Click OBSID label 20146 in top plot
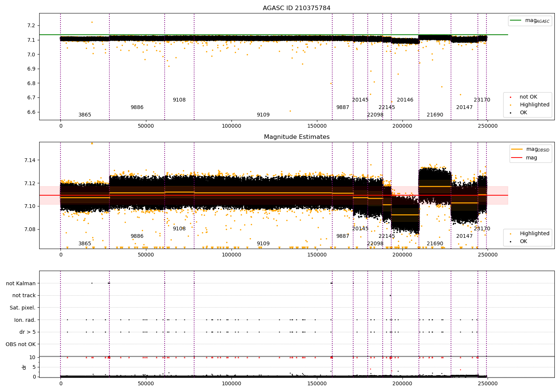Image resolution: width=560 pixels, height=392 pixels. click(x=405, y=100)
